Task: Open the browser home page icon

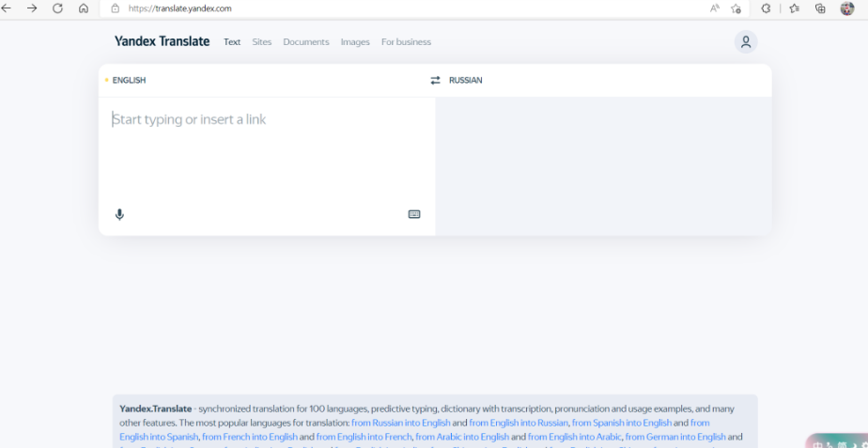Action: click(84, 8)
